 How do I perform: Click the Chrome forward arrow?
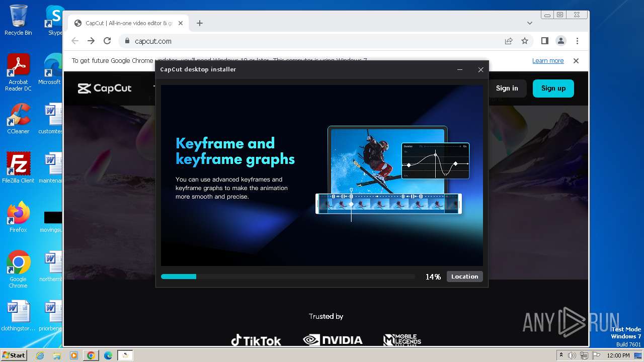[x=91, y=41]
